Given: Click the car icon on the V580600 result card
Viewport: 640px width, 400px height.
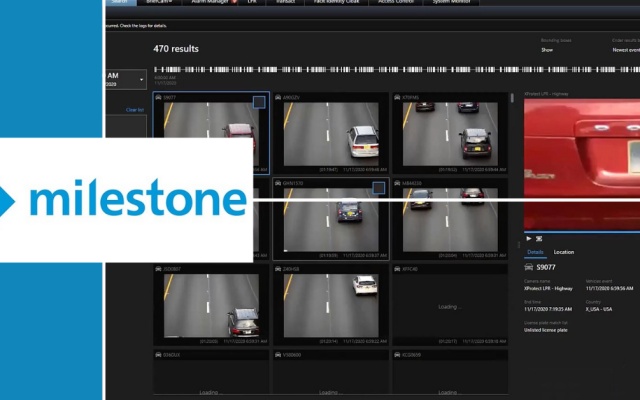Looking at the screenshot, I should click(278, 355).
